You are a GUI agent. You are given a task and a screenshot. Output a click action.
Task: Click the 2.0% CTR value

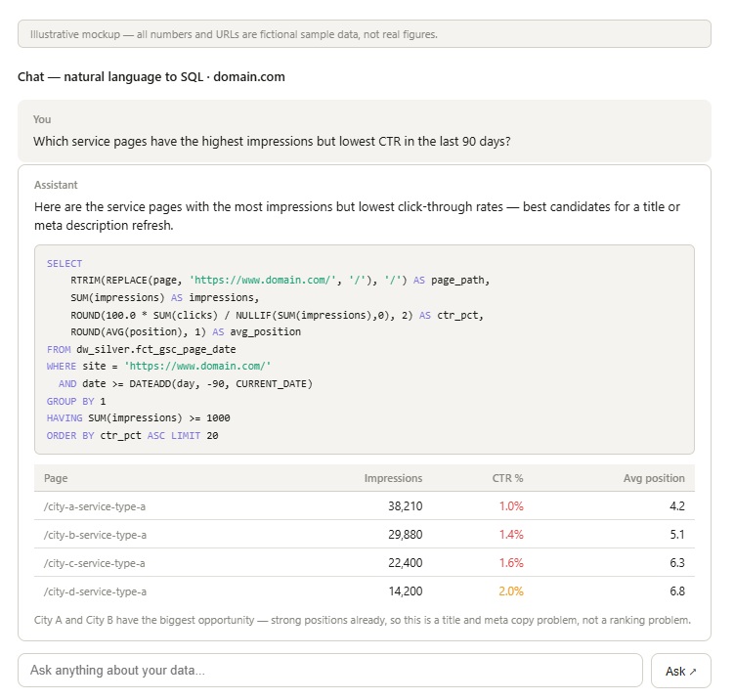511,591
